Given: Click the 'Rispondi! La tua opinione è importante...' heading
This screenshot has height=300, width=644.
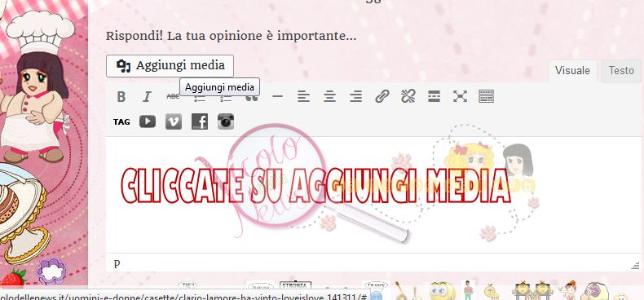Looking at the screenshot, I should point(232,36).
